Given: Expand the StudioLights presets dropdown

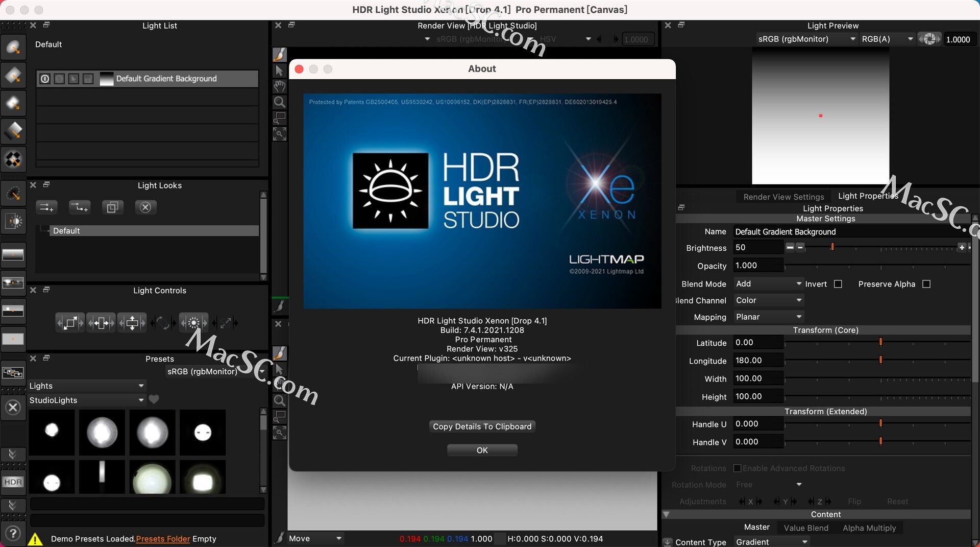Looking at the screenshot, I should tap(141, 400).
